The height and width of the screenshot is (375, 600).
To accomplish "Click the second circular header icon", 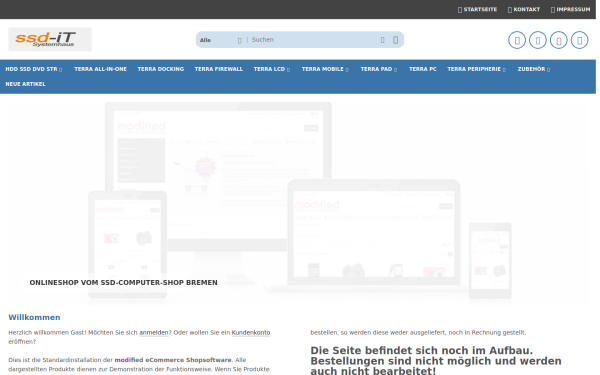I will (538, 40).
